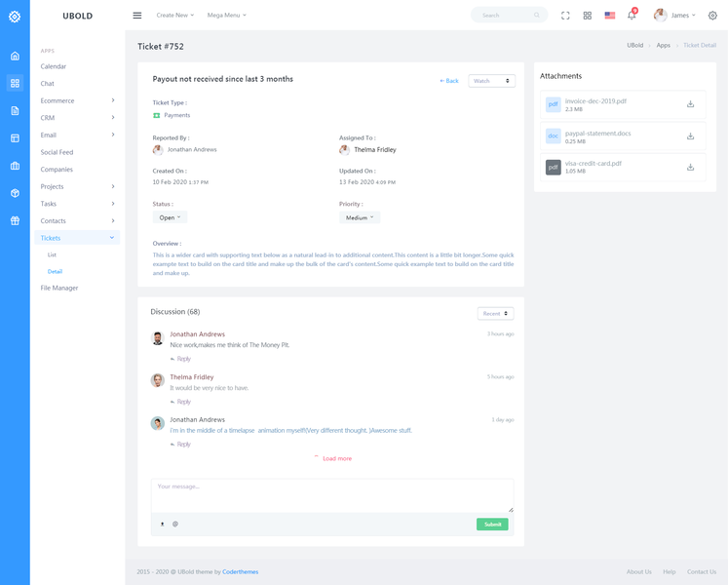Click the Back link
This screenshot has height=585, width=728.
tap(449, 81)
